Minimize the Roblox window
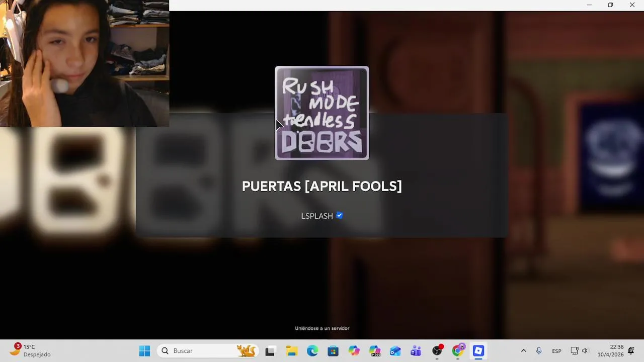Image resolution: width=644 pixels, height=362 pixels. tap(589, 5)
